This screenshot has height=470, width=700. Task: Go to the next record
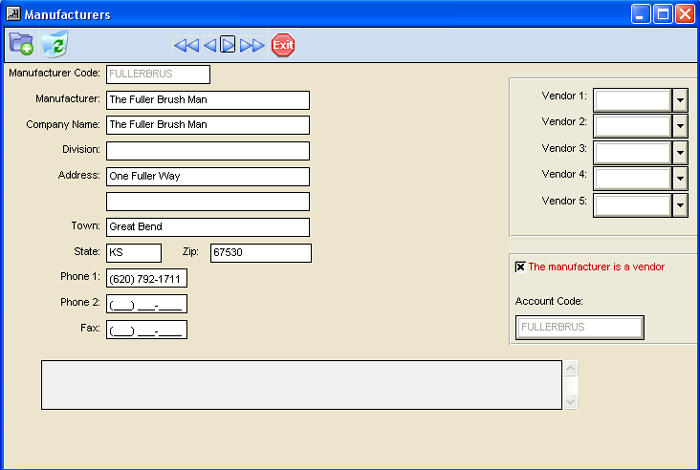(x=228, y=45)
